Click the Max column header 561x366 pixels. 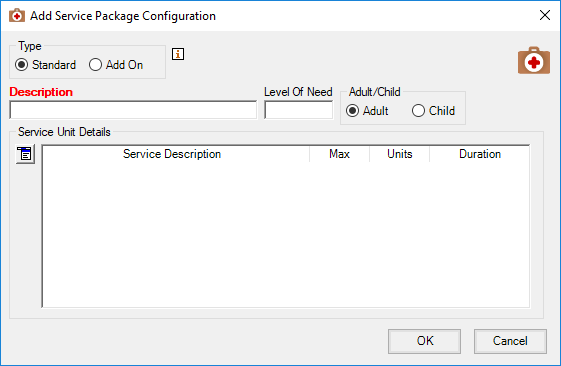coord(339,154)
